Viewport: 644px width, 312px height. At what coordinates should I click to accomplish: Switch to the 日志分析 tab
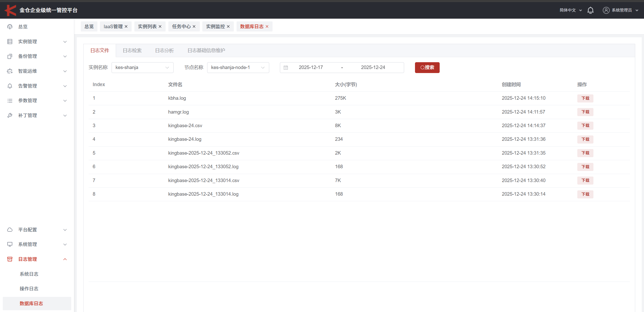pos(164,50)
